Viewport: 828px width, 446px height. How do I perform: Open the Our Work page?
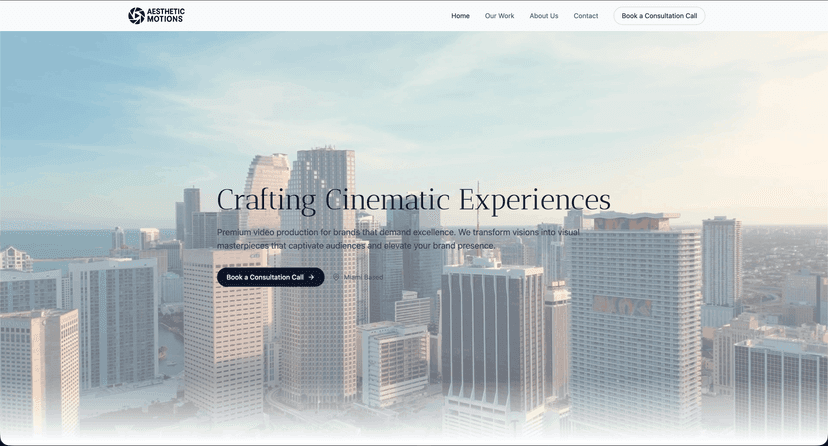tap(499, 16)
